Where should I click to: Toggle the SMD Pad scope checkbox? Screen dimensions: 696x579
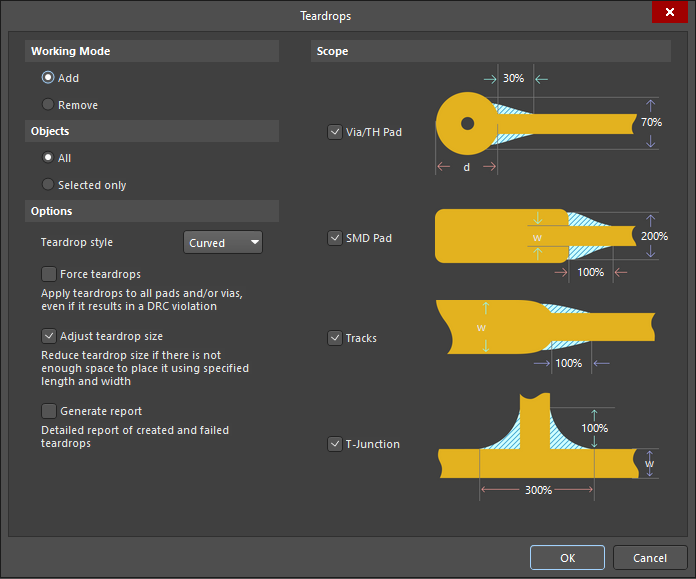[335, 238]
